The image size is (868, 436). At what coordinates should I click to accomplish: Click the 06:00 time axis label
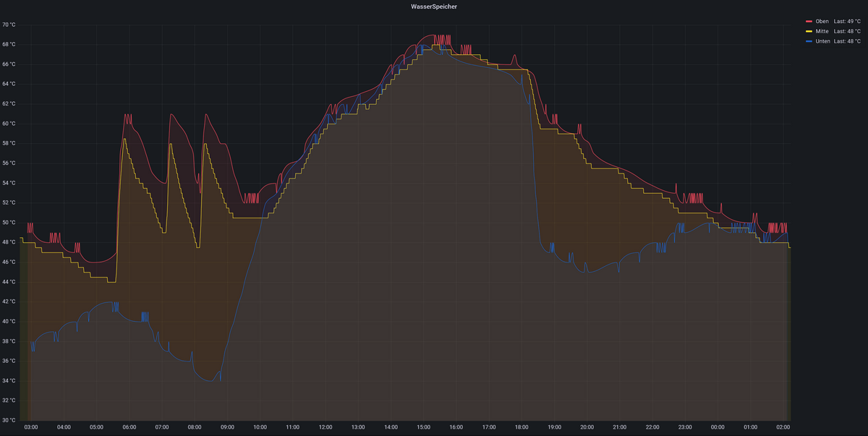coord(129,427)
